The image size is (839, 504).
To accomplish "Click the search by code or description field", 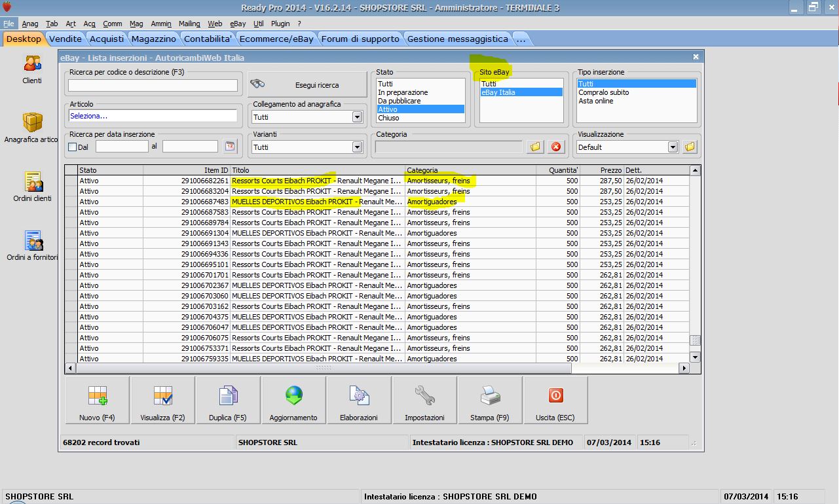I will tap(153, 86).
